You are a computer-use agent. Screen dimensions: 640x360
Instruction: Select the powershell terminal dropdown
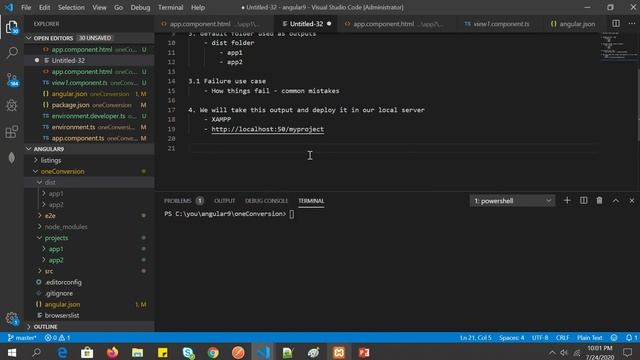click(x=512, y=200)
